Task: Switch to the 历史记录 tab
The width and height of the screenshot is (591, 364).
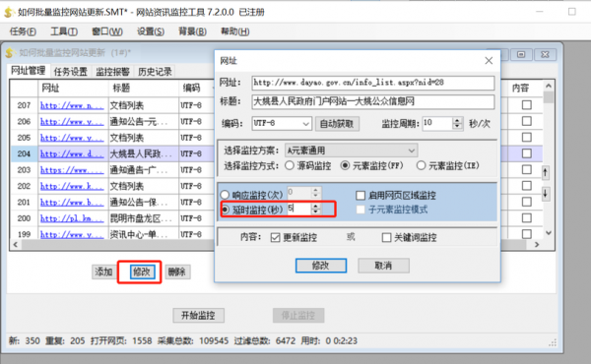Action: click(155, 72)
